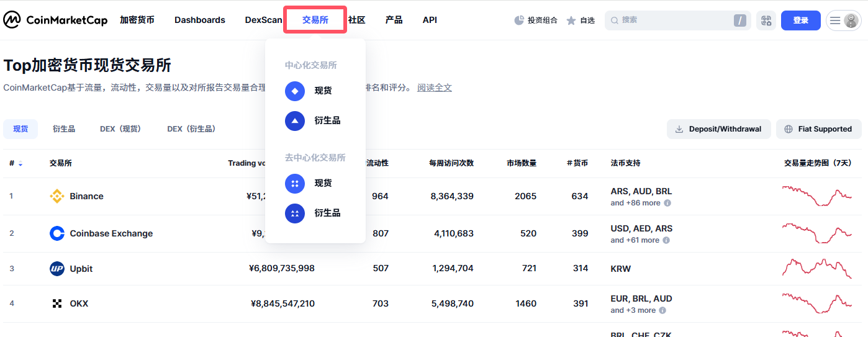Sort by rank # column arrow
Screen dimensions: 868x337
click(x=20, y=164)
